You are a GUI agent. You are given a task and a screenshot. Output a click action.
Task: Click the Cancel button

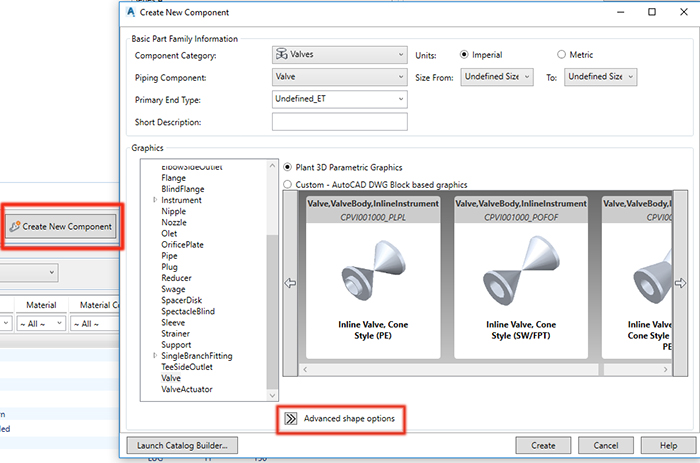(606, 446)
